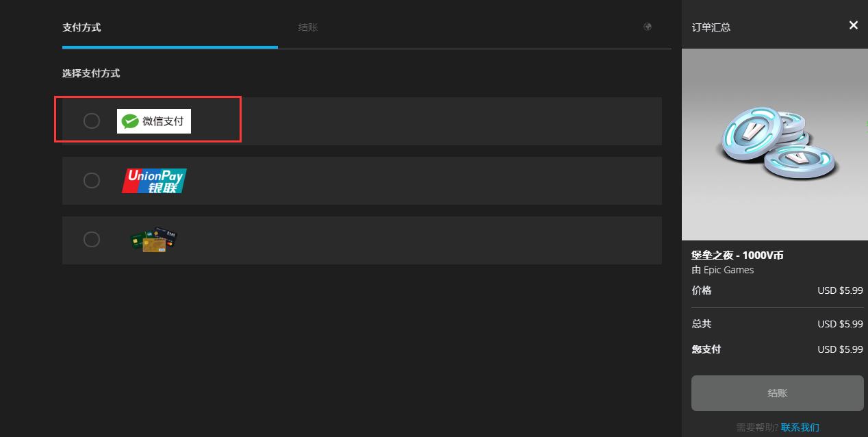Click the 由 Epic Games publisher text
868x437 pixels.
[x=723, y=270]
